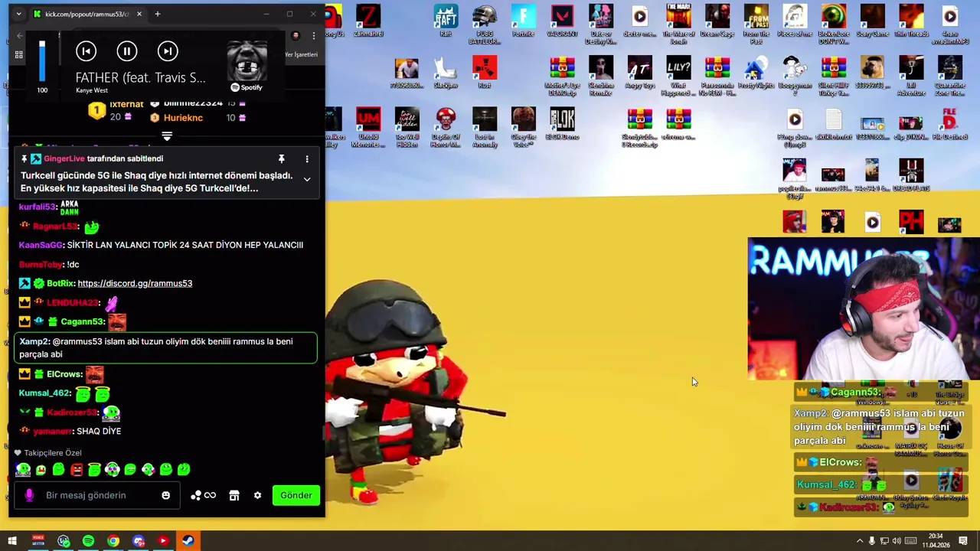This screenshot has height=551, width=980.
Task: Open the taskbar clock and date
Action: click(936, 541)
